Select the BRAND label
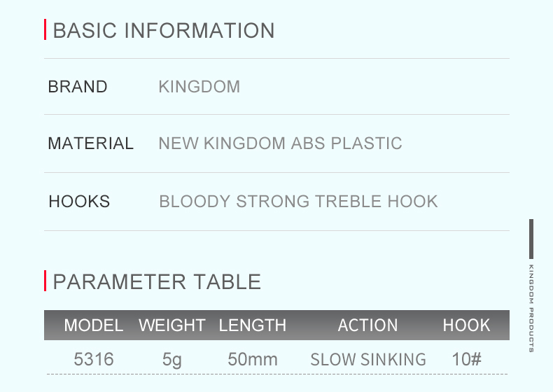The image size is (553, 392). click(78, 86)
